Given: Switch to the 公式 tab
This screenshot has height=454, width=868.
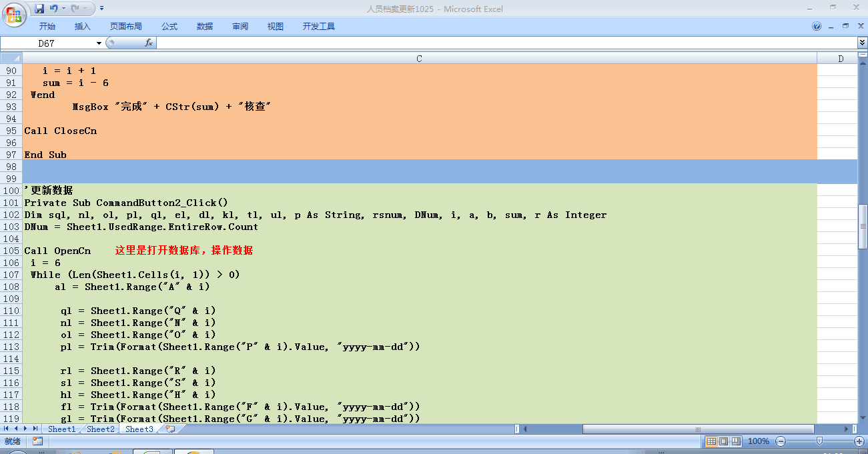Looking at the screenshot, I should click(169, 27).
